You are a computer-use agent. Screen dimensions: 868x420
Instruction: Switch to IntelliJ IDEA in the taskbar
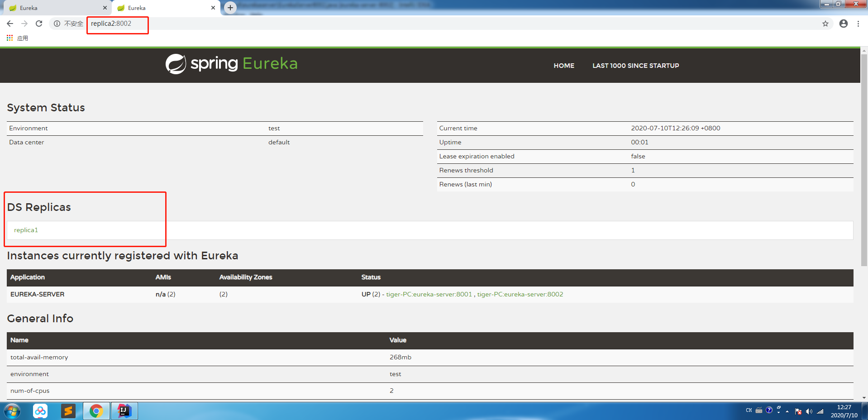(124, 411)
